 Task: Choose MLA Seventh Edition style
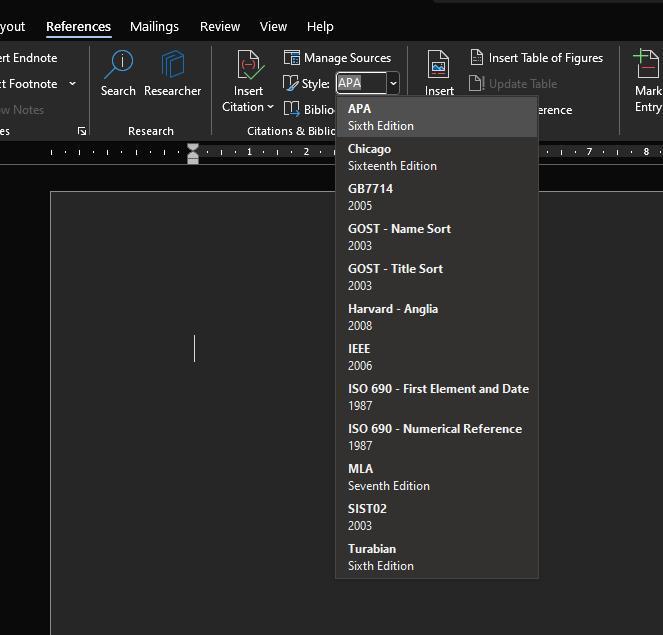click(x=437, y=477)
